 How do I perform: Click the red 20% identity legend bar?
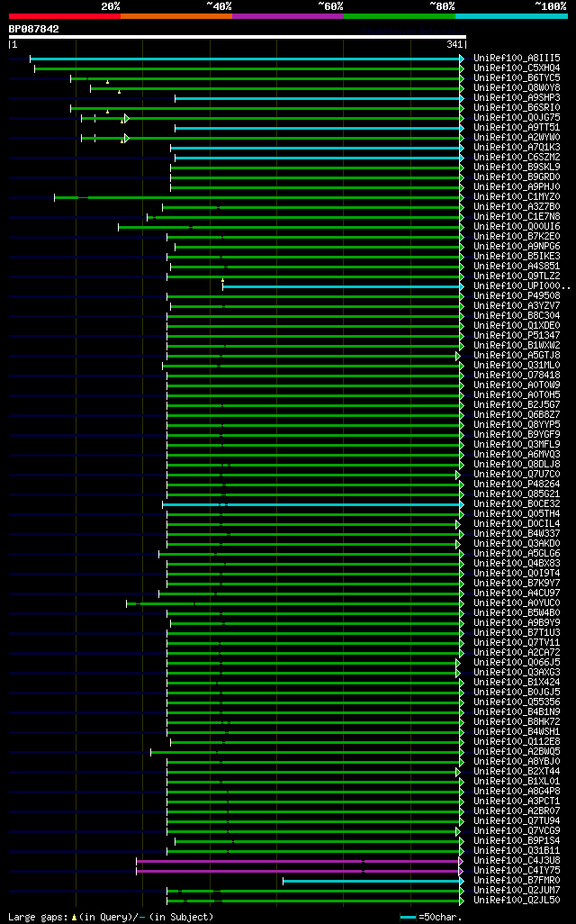point(65,16)
